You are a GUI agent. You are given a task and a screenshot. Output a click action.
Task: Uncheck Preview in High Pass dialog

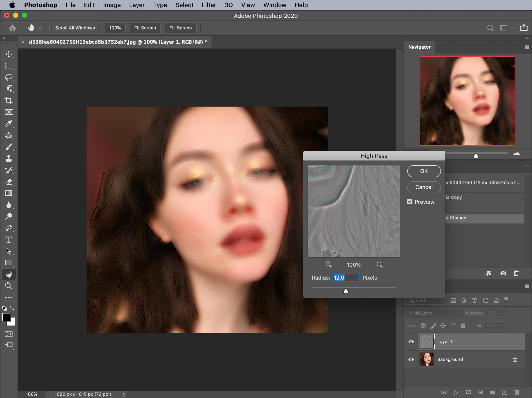tap(409, 202)
